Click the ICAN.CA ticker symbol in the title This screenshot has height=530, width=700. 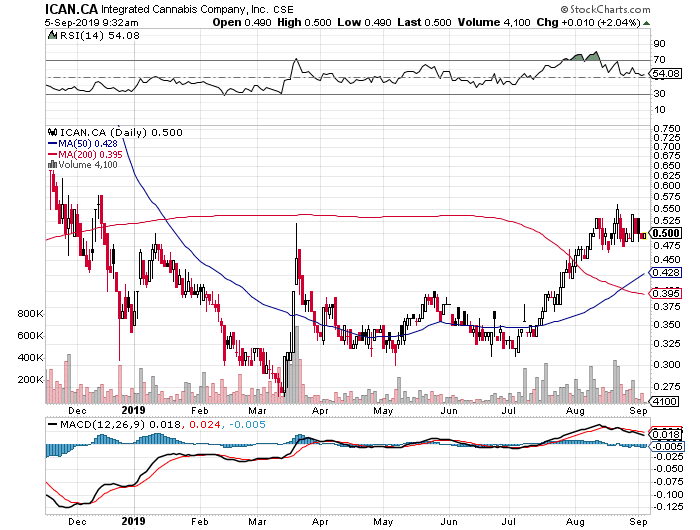click(71, 9)
